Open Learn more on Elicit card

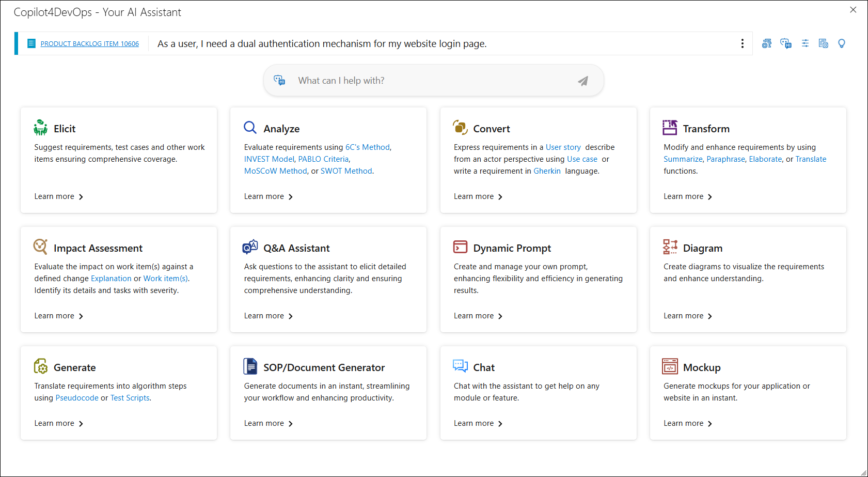click(59, 196)
